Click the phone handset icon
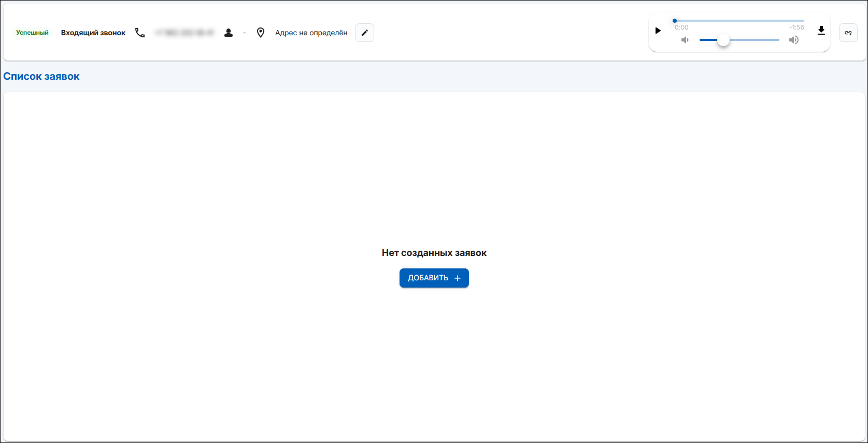The height and width of the screenshot is (443, 868). (x=140, y=33)
